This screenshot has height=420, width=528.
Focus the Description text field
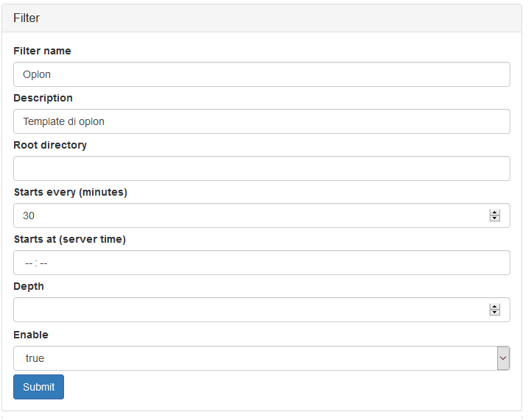click(x=261, y=121)
